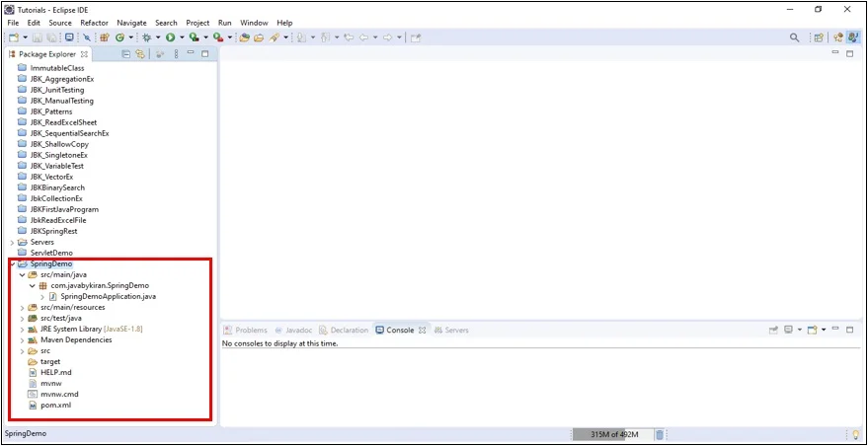The image size is (868, 446).
Task: Click the Open Task folder icon
Action: pos(259,37)
